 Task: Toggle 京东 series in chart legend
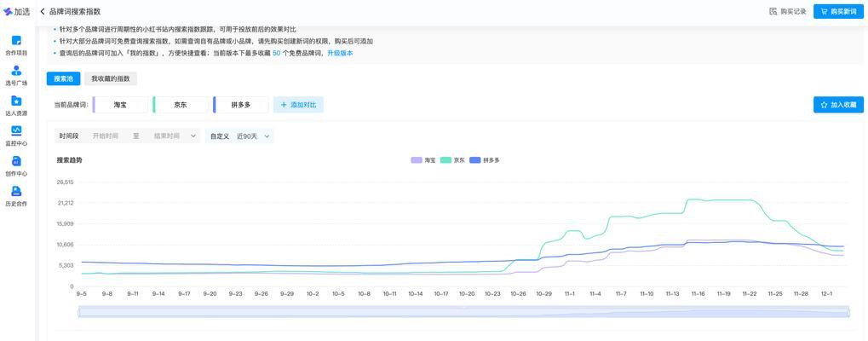tap(452, 160)
